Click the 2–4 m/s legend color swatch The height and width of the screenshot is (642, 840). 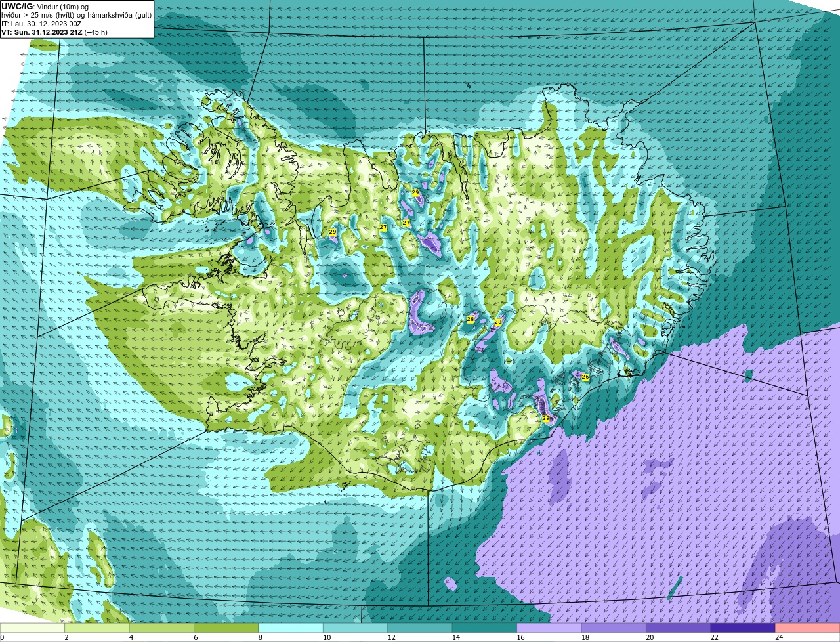pyautogui.click(x=98, y=628)
